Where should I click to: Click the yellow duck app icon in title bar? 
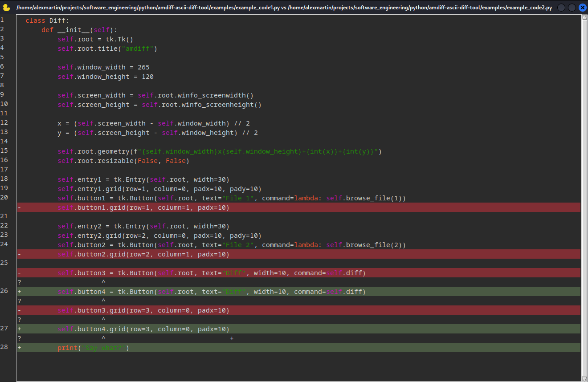point(6,8)
